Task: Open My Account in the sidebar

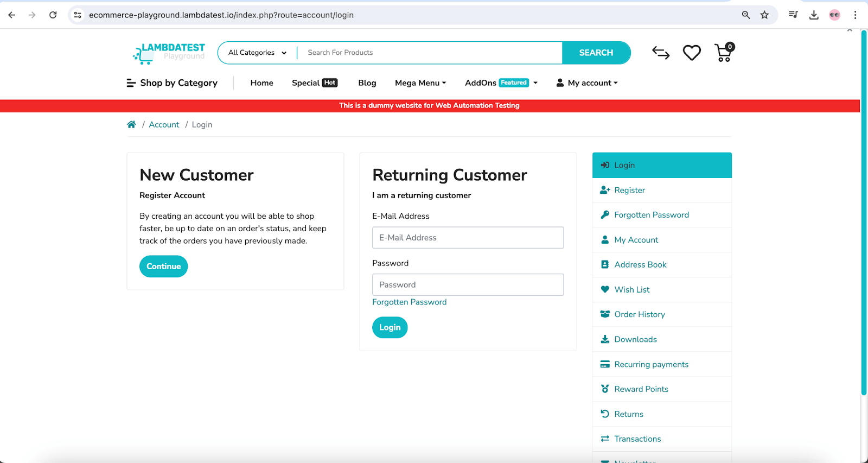Action: coord(662,240)
